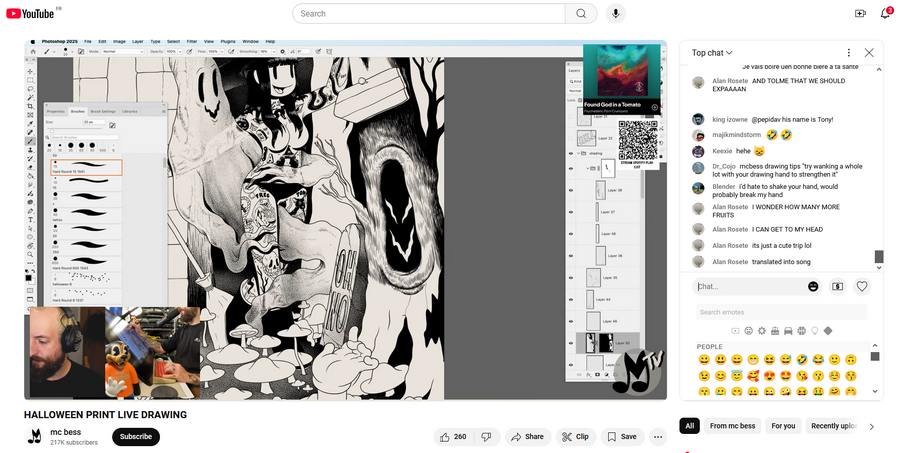The height and width of the screenshot is (453, 900).
Task: Open more actions menu beside Save
Action: pyautogui.click(x=658, y=437)
